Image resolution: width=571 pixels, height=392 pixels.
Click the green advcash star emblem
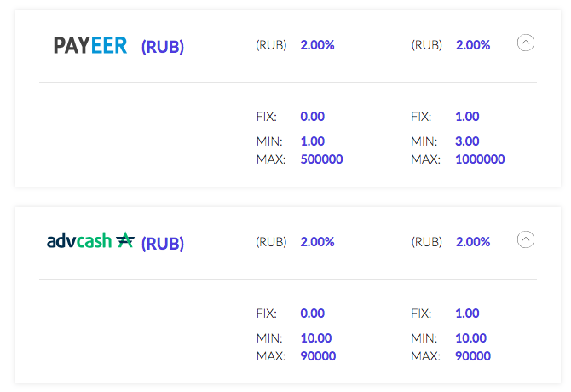click(x=125, y=239)
